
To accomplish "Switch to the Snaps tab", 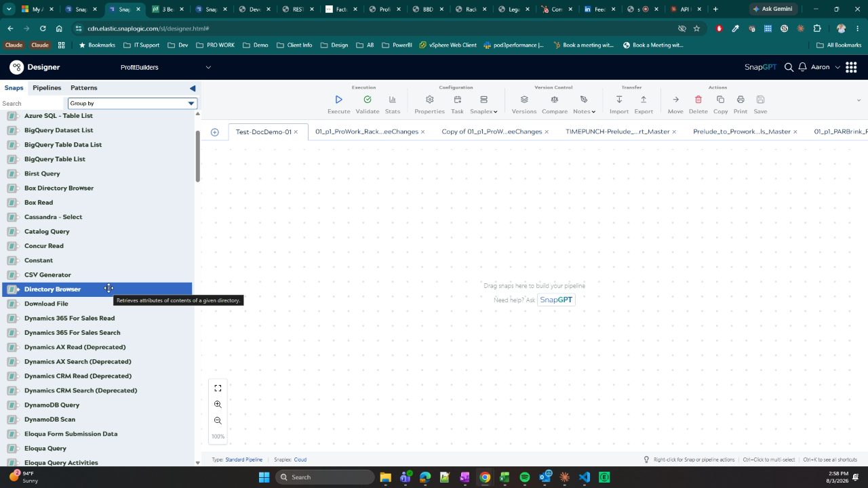I will [x=14, y=87].
